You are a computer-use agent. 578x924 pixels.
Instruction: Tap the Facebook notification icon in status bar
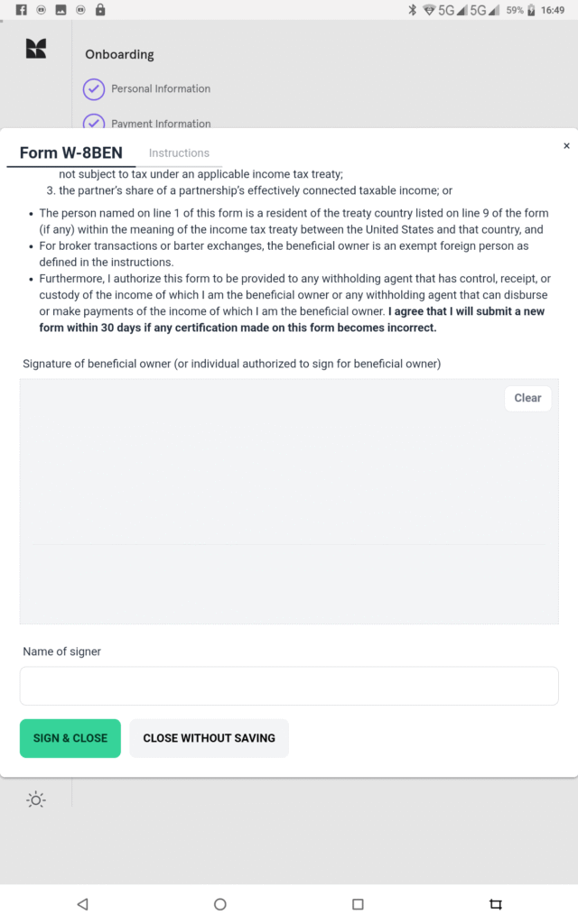[x=21, y=10]
